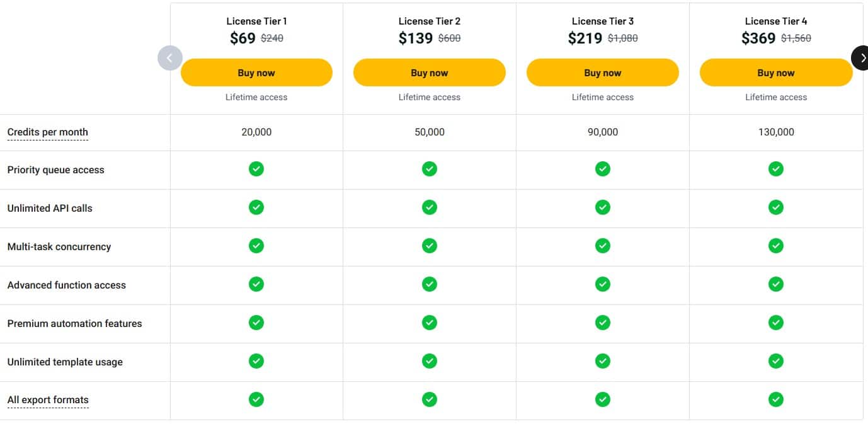This screenshot has height=424, width=868.
Task: Select the Premium automation features checkmark under Tier 1
Action: [x=256, y=323]
